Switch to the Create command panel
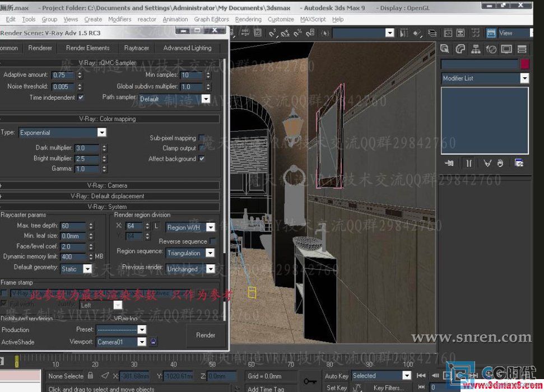This screenshot has height=392, width=544. [444, 49]
